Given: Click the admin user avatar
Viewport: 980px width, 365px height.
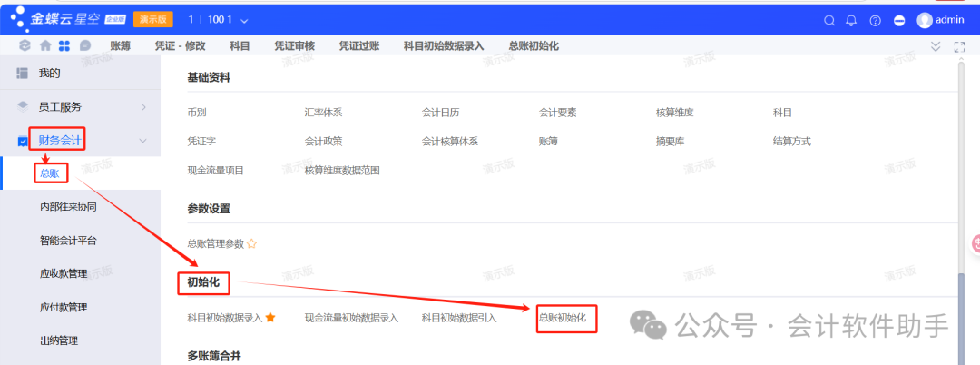Looking at the screenshot, I should tap(925, 20).
